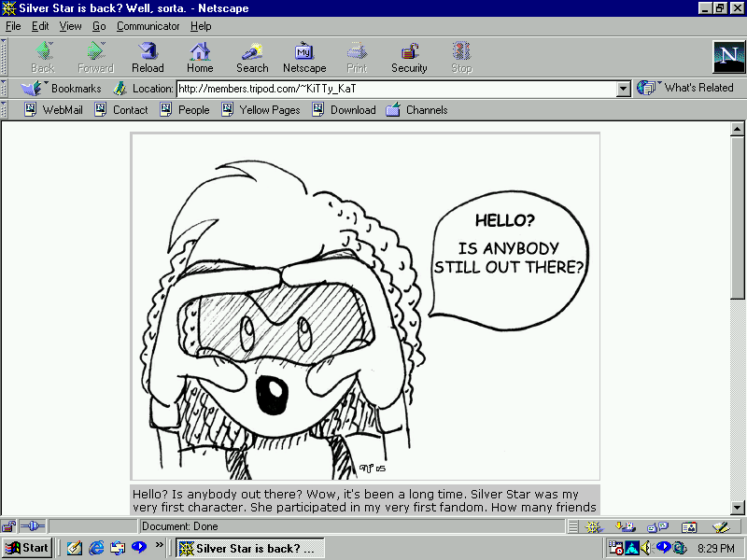Open Navigator from the component bar
This screenshot has height=560, width=747.
[594, 526]
